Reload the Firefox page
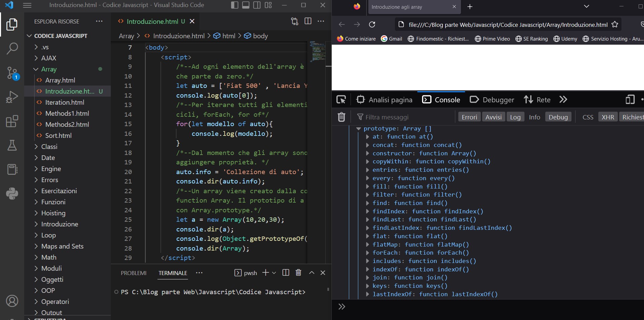Viewport: 644px width, 320px height. click(x=372, y=24)
